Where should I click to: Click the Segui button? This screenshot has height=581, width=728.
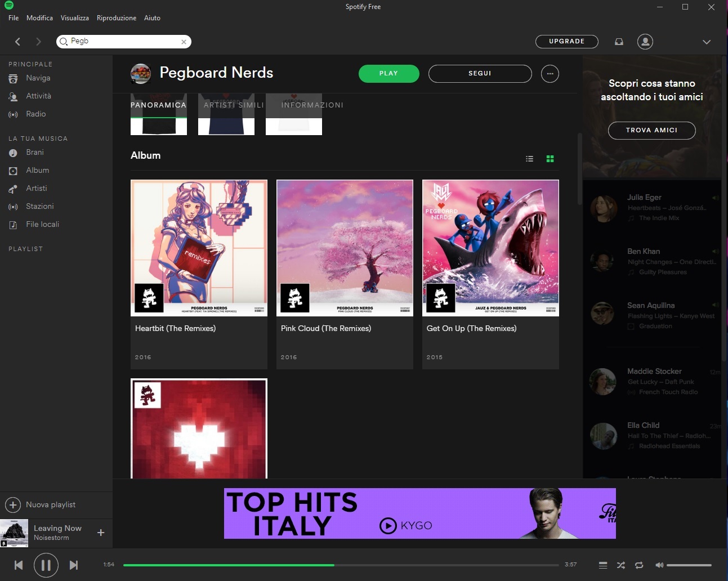[480, 74]
